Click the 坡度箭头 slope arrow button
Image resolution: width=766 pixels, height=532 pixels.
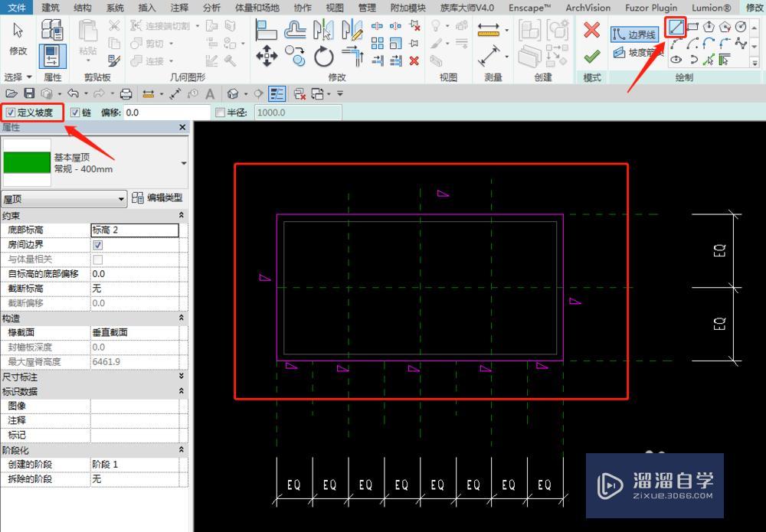637,52
